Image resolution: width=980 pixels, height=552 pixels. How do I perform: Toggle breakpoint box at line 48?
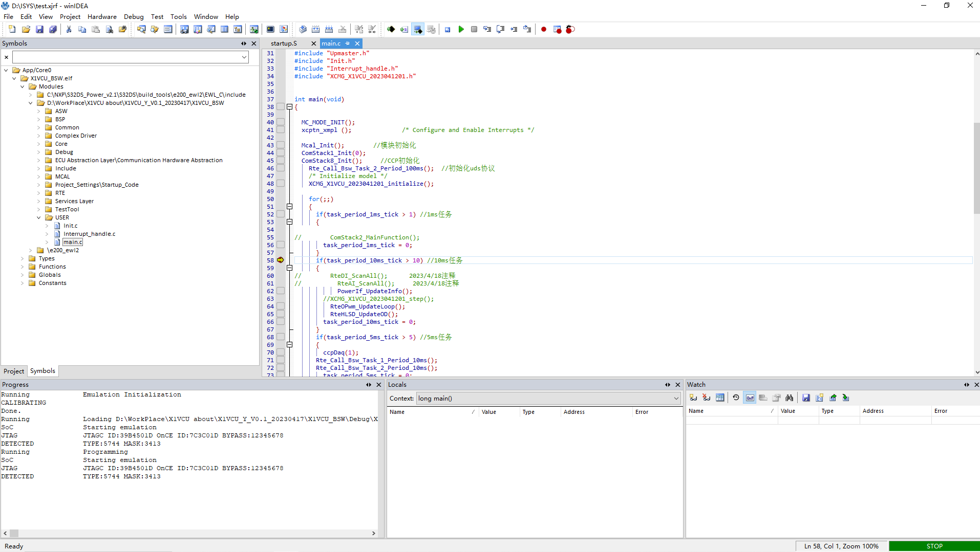point(281,184)
